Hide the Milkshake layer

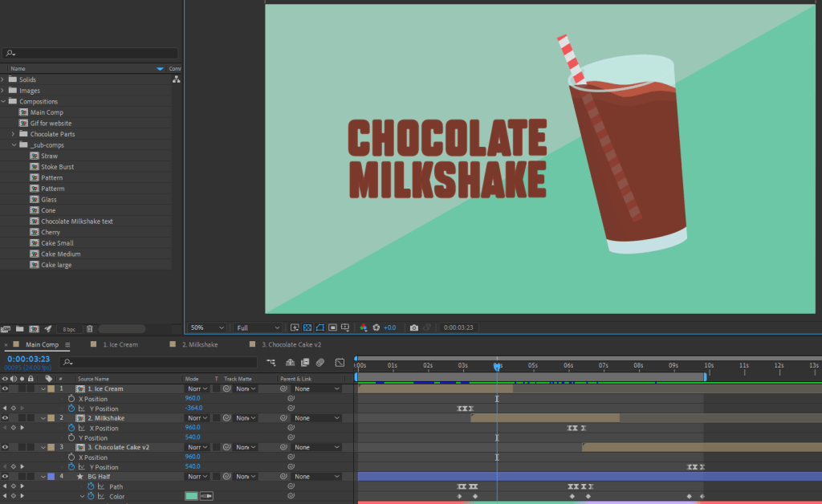[4, 417]
